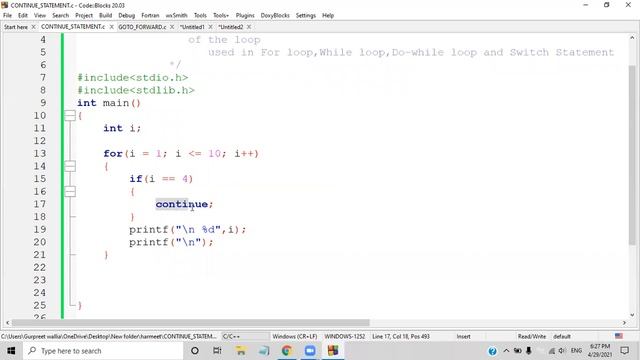This screenshot has height=360, width=640.
Task: Open the Edit menu
Action: coord(23,15)
